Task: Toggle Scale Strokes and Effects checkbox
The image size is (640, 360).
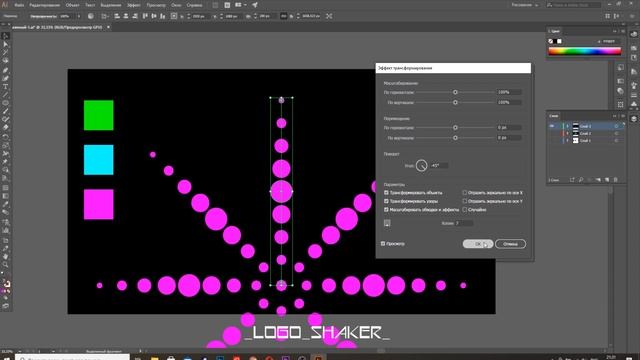Action: coord(386,210)
